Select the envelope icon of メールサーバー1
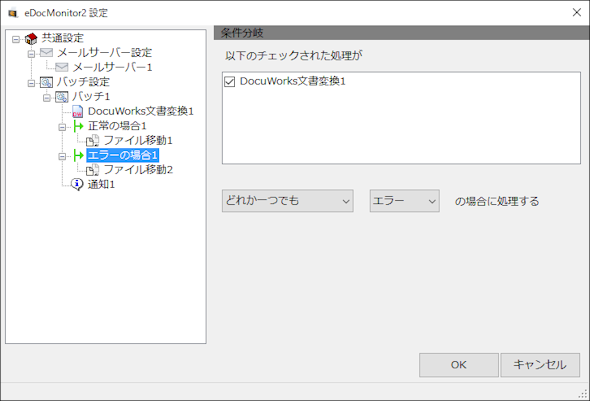This screenshot has height=401, width=590. [x=62, y=67]
